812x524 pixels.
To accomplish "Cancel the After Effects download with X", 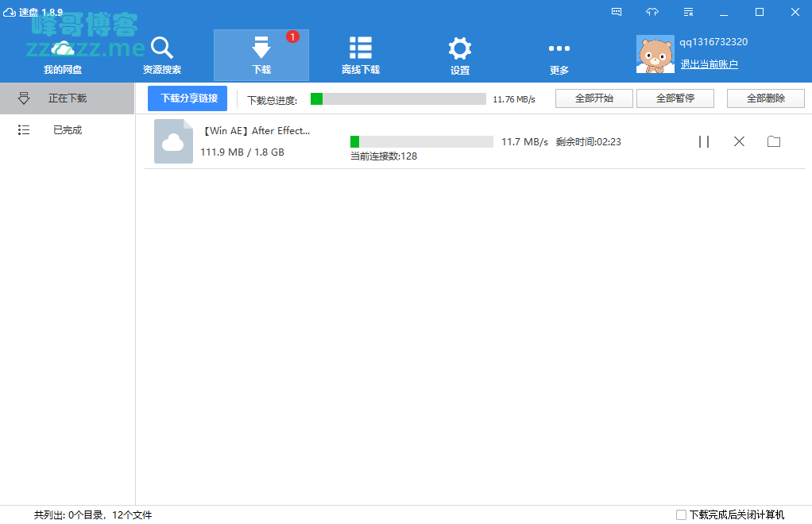I will 739,141.
